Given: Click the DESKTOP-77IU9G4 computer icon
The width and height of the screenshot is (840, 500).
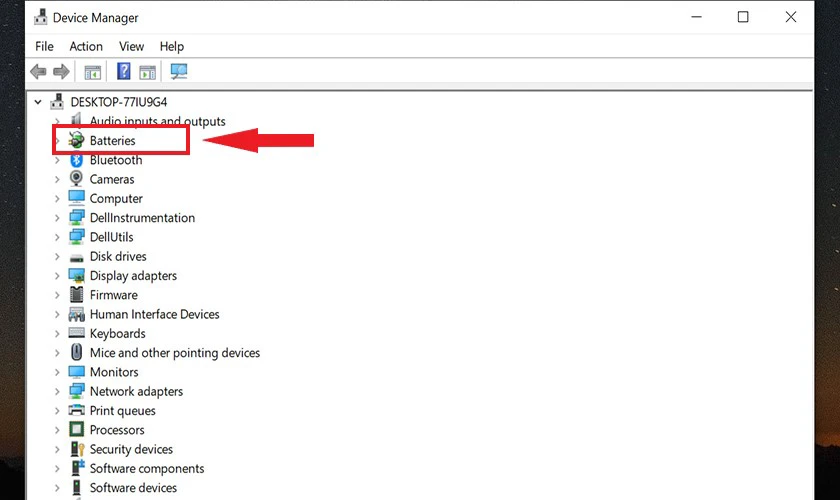Looking at the screenshot, I should pyautogui.click(x=57, y=101).
